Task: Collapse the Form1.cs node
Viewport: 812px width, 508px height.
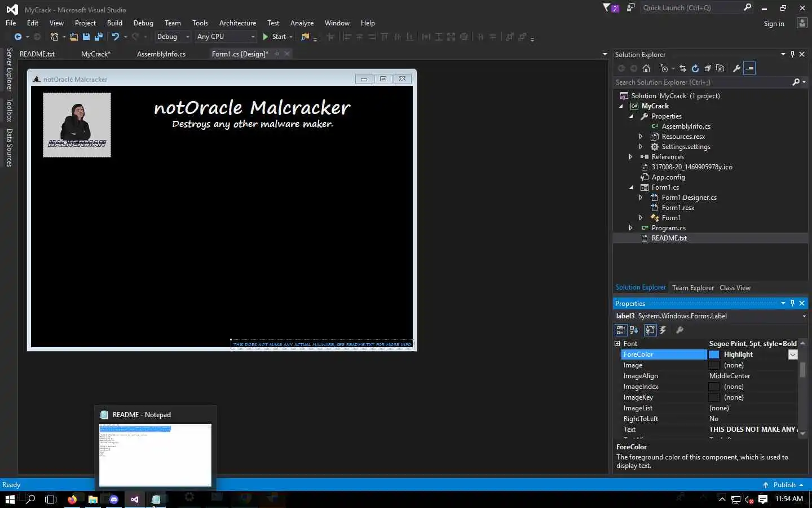Action: (631, 187)
